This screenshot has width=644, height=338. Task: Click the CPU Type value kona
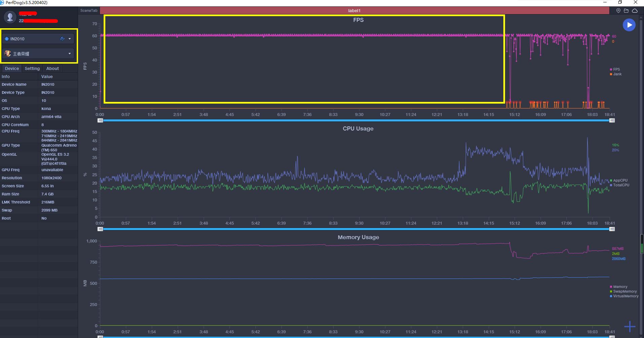pos(46,109)
